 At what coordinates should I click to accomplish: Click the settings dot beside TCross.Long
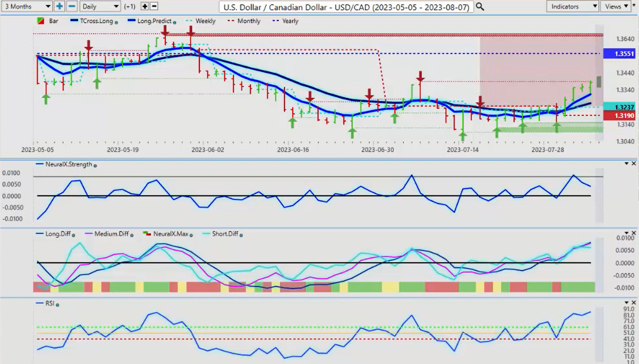116,22
